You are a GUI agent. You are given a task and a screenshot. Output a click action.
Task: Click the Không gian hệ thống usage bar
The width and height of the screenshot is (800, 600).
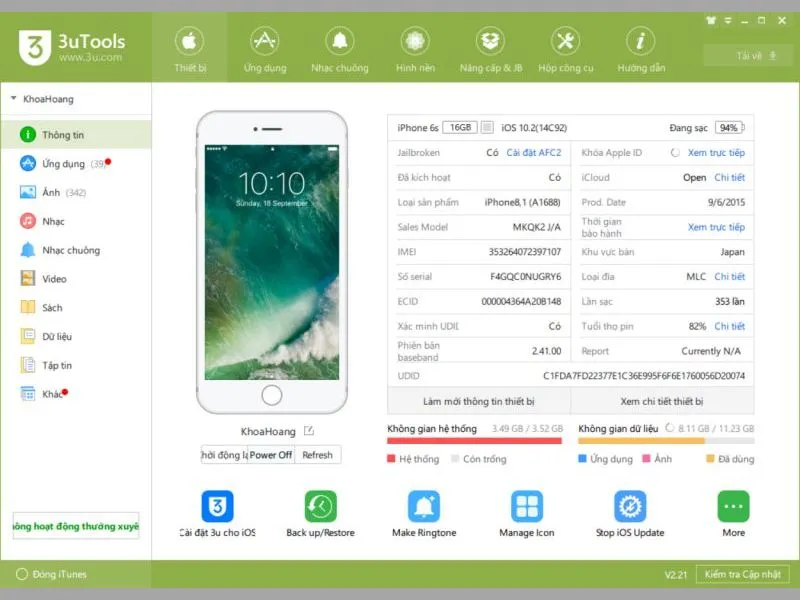tap(474, 441)
